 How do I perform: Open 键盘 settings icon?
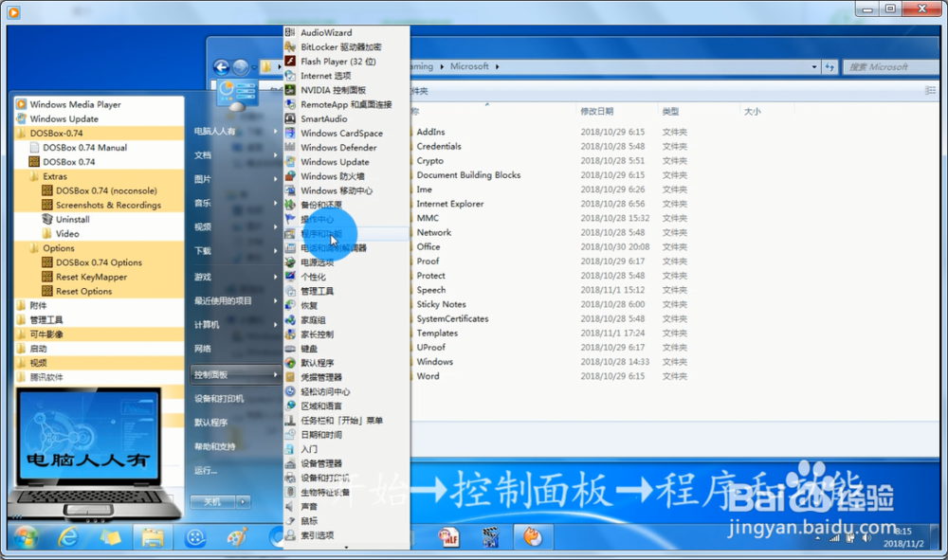[x=290, y=349]
